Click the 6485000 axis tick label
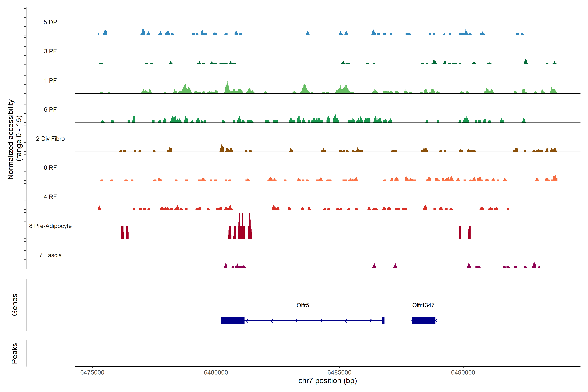The image size is (588, 392). pyautogui.click(x=339, y=372)
